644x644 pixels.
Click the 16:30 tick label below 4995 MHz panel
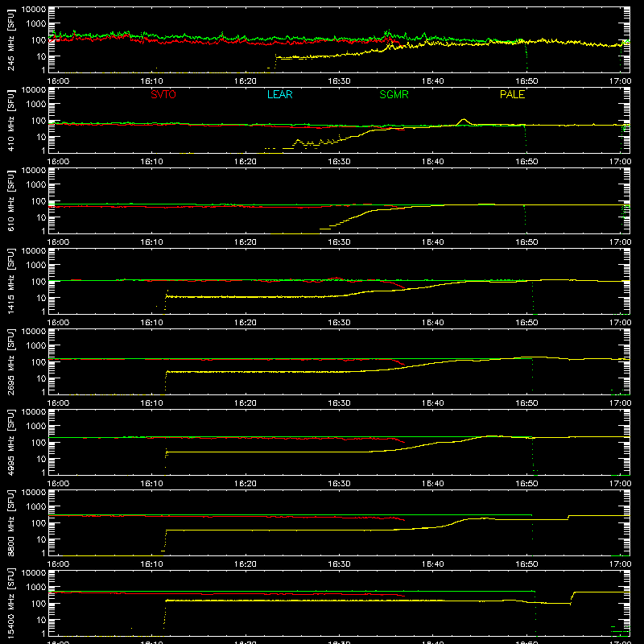[339, 484]
